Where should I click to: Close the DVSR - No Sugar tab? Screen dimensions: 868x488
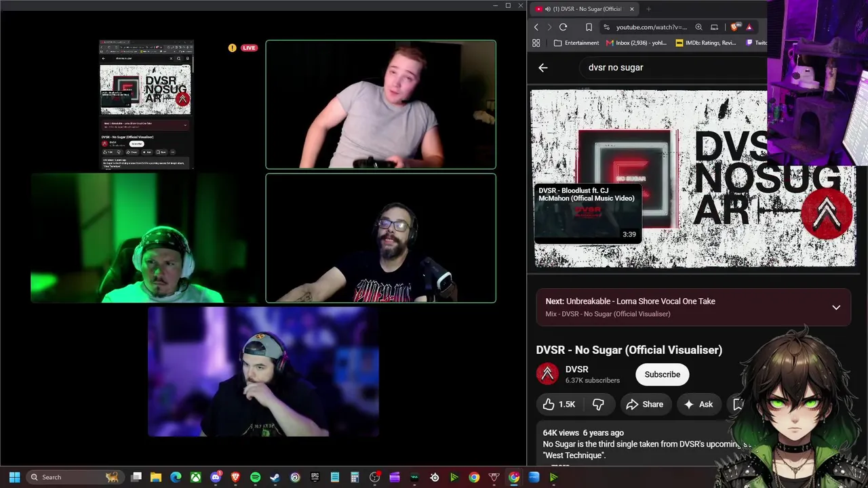pos(632,9)
